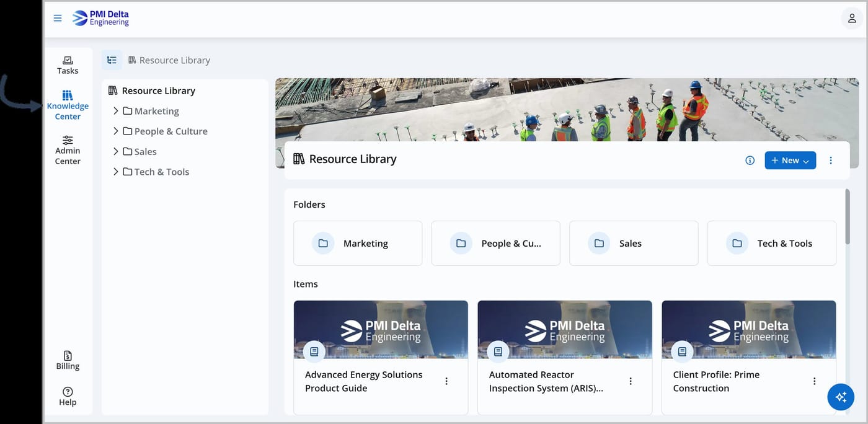Expand the Marketing tree chevron
868x424 pixels.
115,111
